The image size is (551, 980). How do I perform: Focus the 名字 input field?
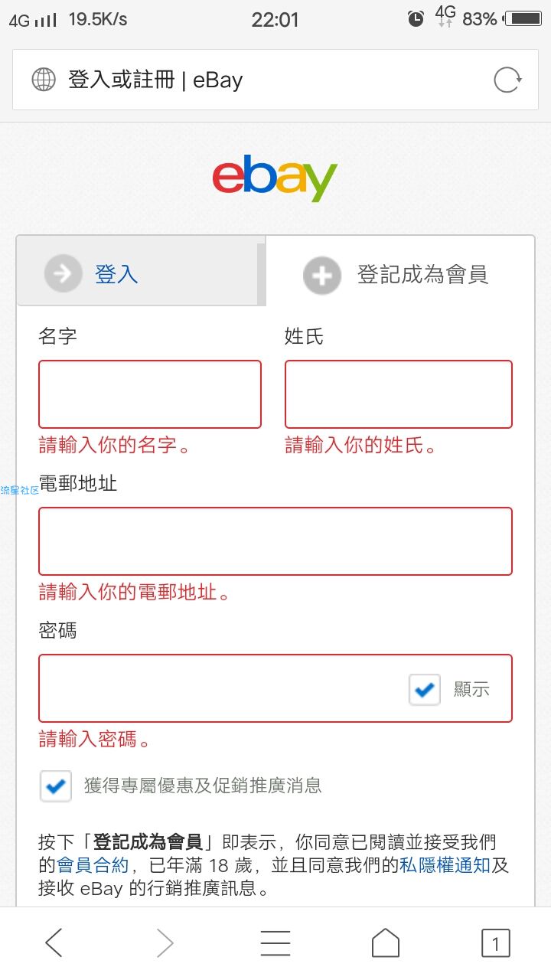point(150,394)
